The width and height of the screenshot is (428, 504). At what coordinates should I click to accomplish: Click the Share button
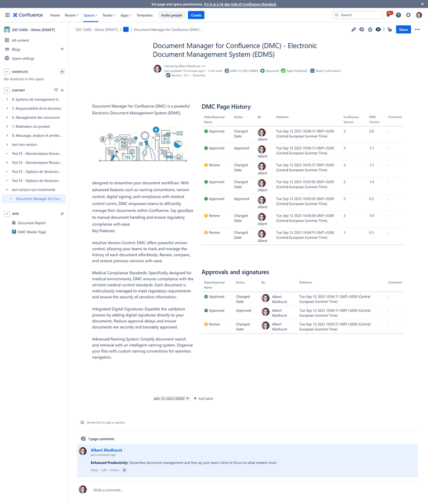click(x=403, y=30)
